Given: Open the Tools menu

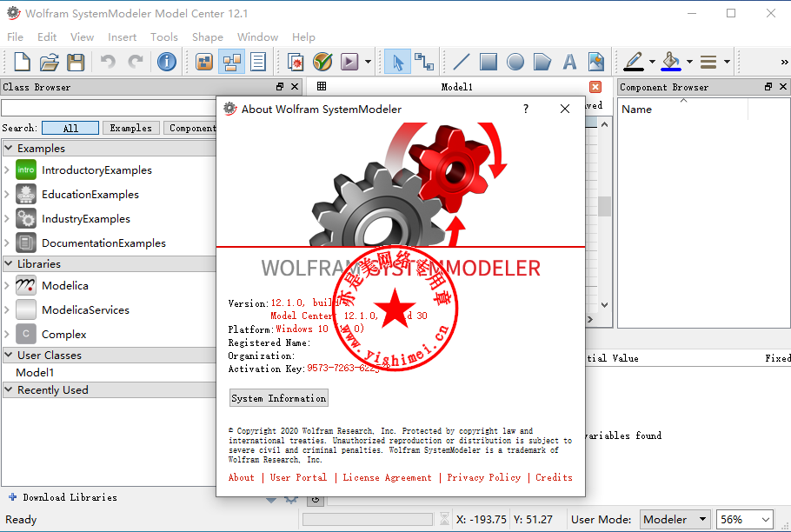Looking at the screenshot, I should coord(164,37).
